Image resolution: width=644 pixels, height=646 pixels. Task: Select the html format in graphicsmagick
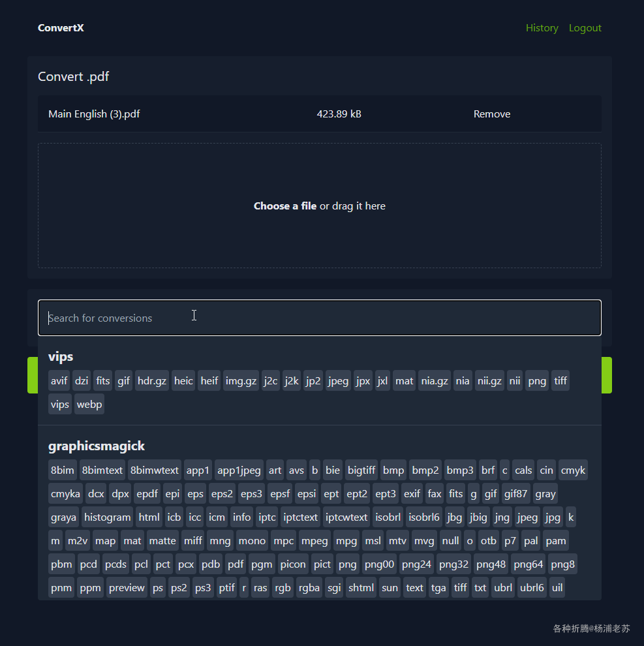pyautogui.click(x=149, y=517)
